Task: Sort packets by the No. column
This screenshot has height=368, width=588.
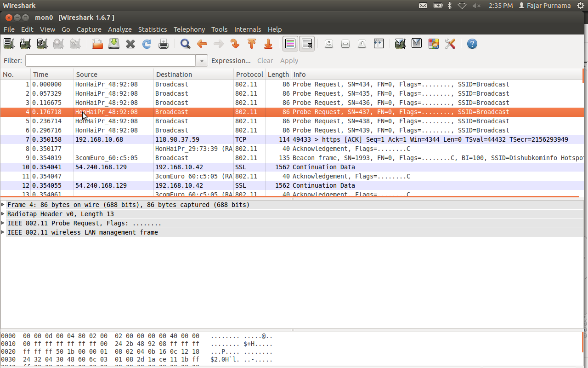Action: (x=16, y=75)
